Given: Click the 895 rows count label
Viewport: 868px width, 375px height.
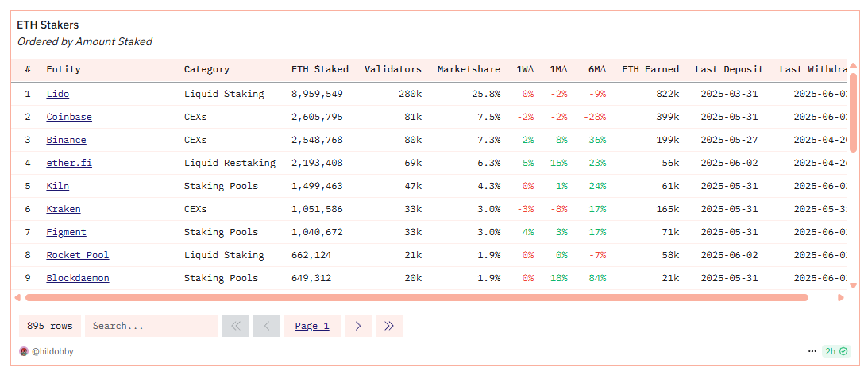Looking at the screenshot, I should (50, 326).
